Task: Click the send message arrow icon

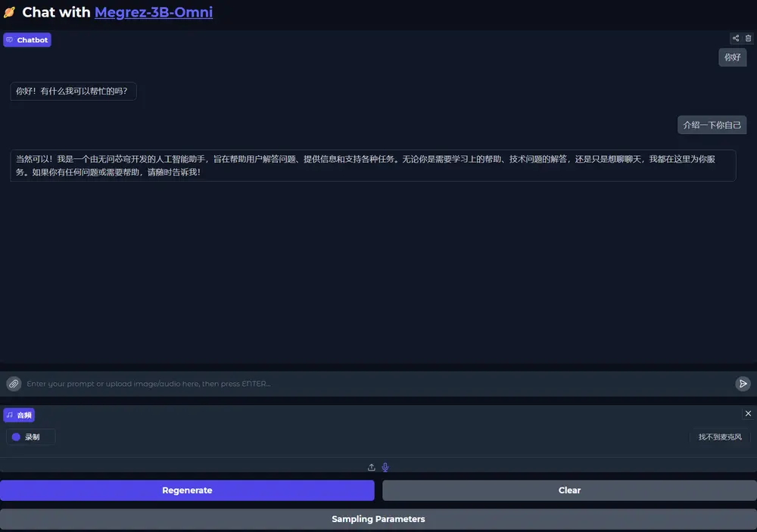Action: pyautogui.click(x=743, y=384)
